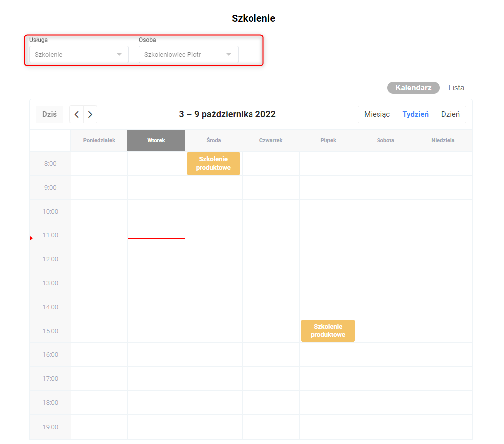Click the Niedziela column header
The image size is (504, 444).
[x=443, y=140]
